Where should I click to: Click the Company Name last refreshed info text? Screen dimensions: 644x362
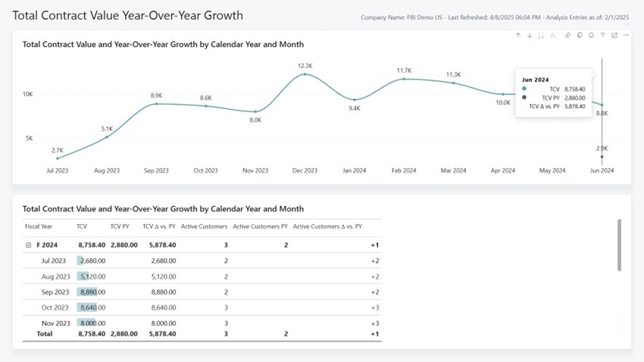coord(495,17)
